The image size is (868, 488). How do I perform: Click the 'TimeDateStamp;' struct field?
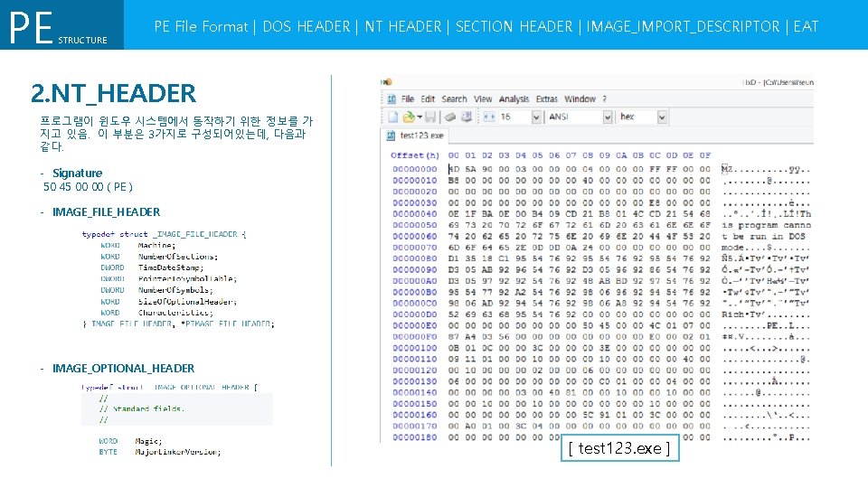tap(171, 267)
